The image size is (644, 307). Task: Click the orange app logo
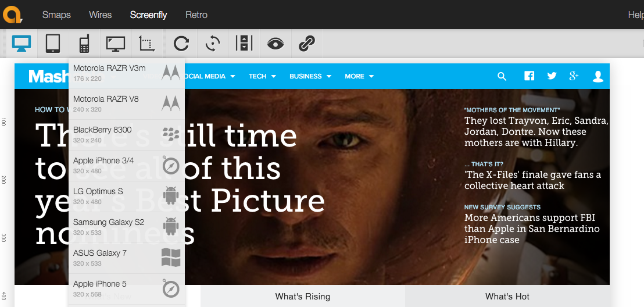[x=13, y=15]
